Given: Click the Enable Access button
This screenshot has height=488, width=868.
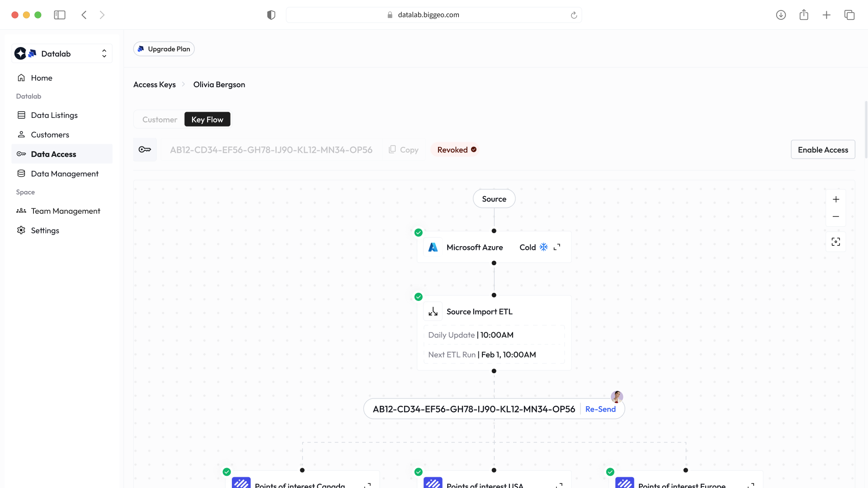Looking at the screenshot, I should tap(823, 150).
